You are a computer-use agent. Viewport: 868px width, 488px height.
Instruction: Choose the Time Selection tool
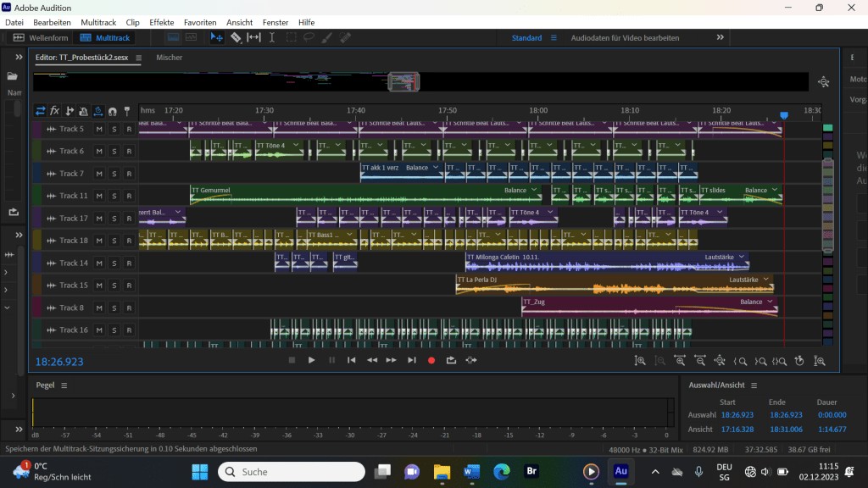pyautogui.click(x=272, y=37)
